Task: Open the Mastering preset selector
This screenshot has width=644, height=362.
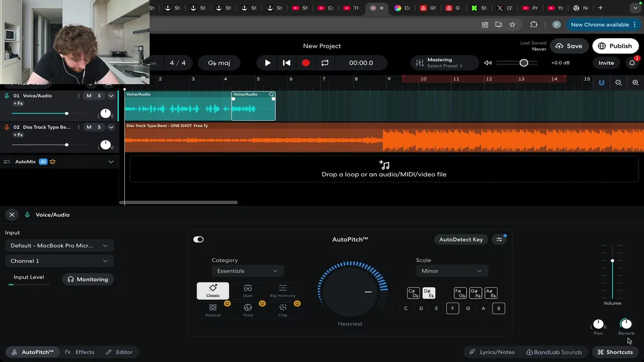Action: pos(445,63)
